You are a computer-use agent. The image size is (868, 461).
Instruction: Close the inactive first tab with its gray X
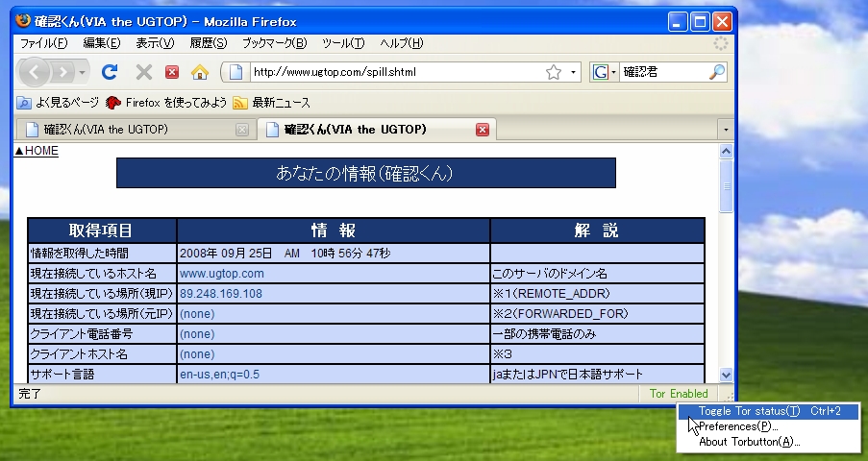click(242, 130)
